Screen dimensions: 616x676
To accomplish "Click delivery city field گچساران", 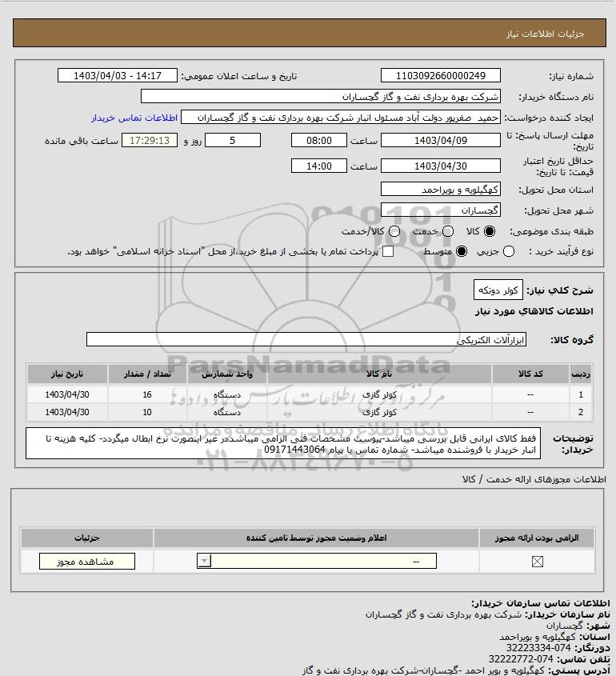I will (441, 210).
